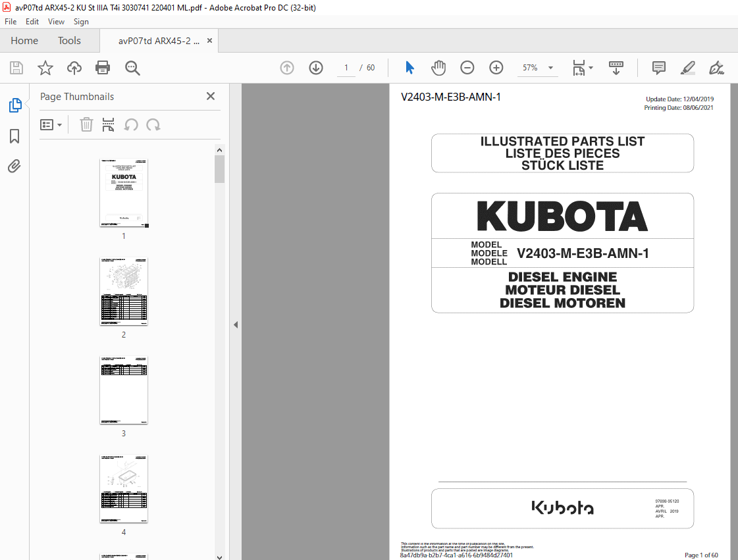Click the print pages icon in thumbnails panel
738x560 pixels.
pyautogui.click(x=108, y=125)
